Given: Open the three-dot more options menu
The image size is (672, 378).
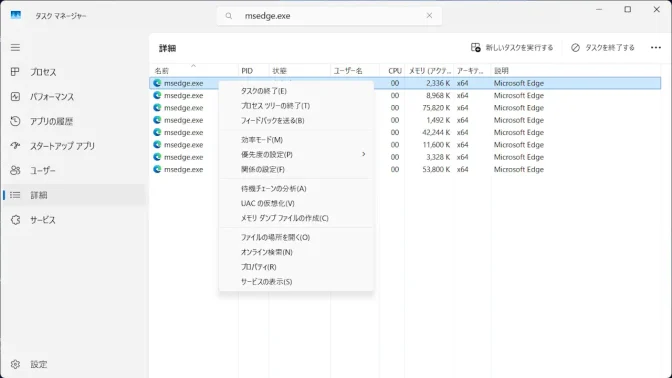Looking at the screenshot, I should 656,48.
